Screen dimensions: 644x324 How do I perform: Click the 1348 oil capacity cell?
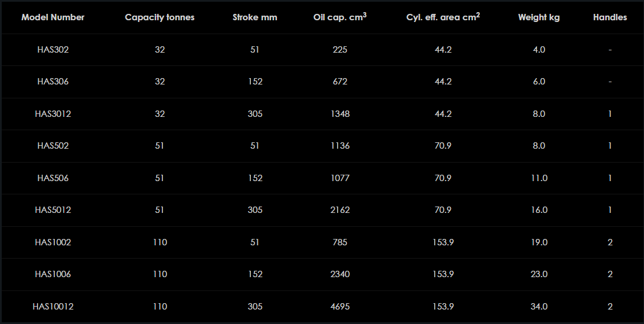340,114
